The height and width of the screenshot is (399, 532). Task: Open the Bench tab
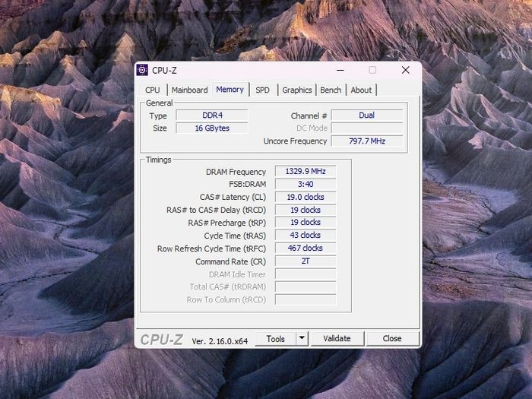(331, 90)
